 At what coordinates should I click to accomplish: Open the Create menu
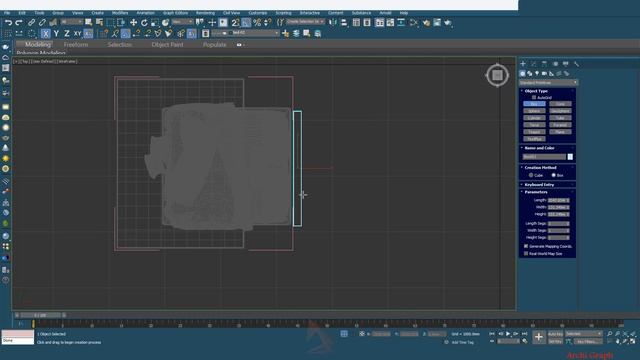click(x=97, y=13)
